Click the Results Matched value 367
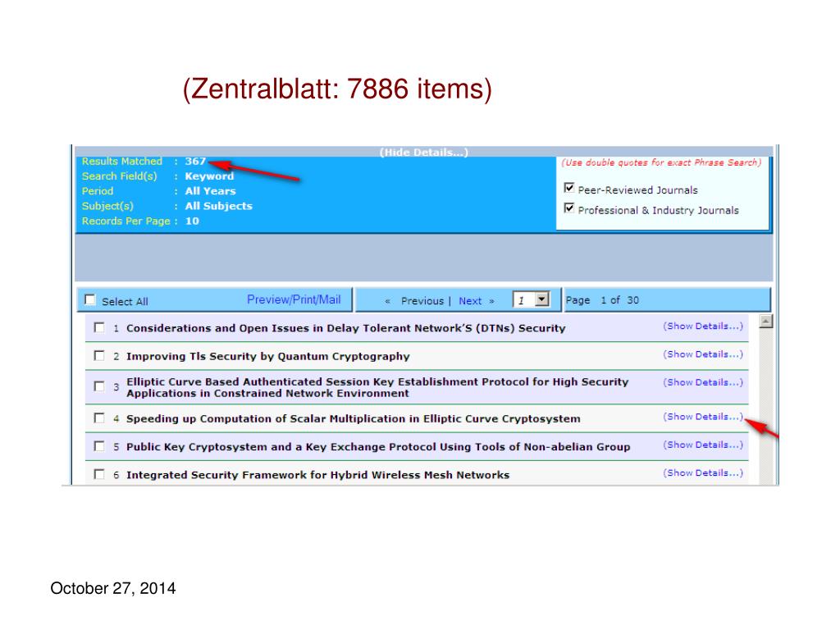This screenshot has width=840, height=630. click(195, 161)
